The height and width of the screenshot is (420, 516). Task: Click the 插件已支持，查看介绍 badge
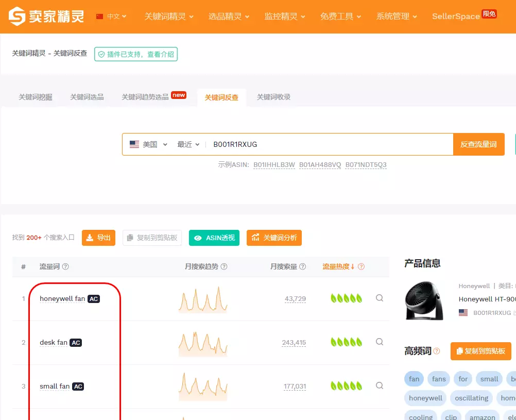click(136, 54)
